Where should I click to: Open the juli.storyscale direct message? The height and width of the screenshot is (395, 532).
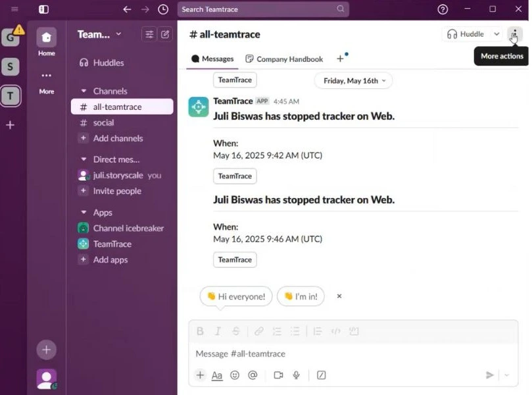point(122,175)
